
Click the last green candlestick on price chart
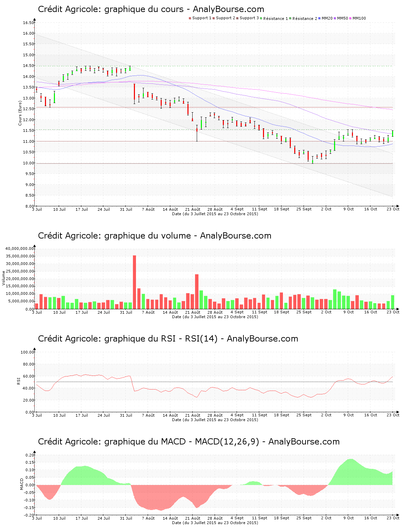pyautogui.click(x=392, y=134)
